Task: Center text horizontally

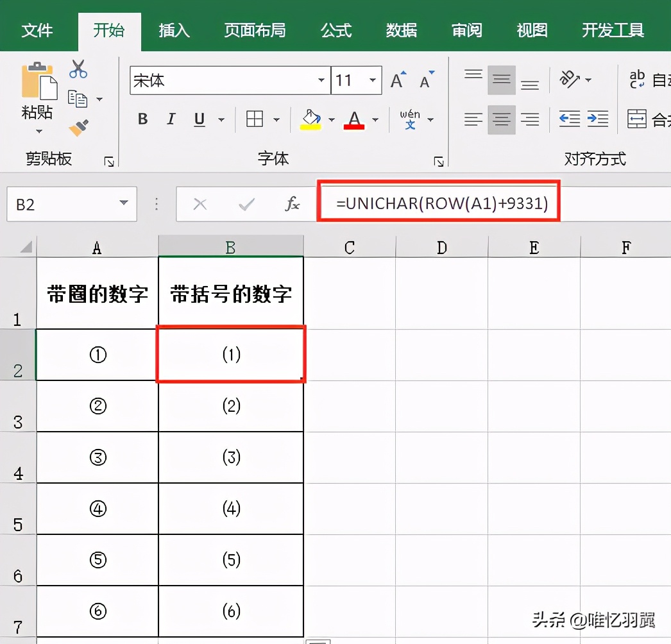Action: pos(501,120)
